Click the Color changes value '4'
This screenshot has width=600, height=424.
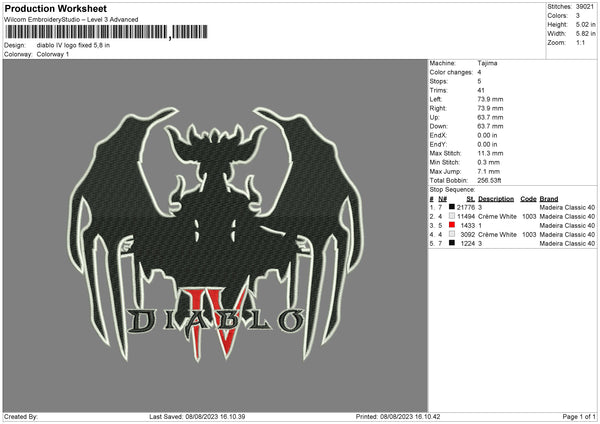[479, 72]
